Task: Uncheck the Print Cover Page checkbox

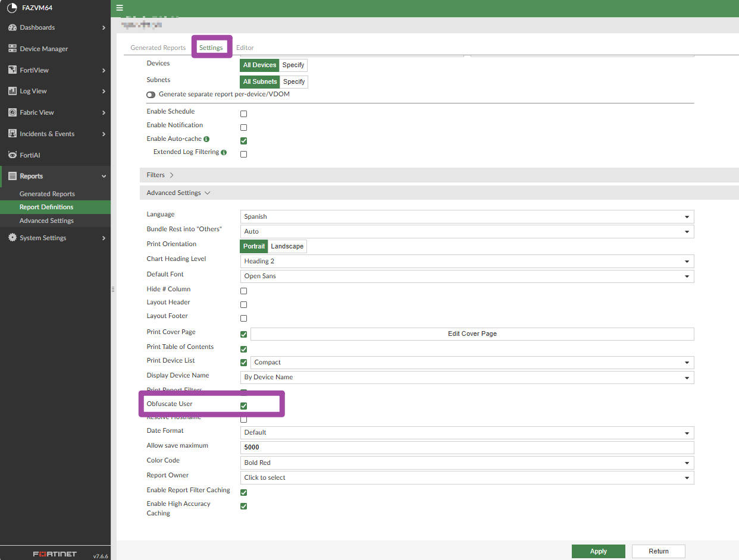Action: (x=243, y=334)
